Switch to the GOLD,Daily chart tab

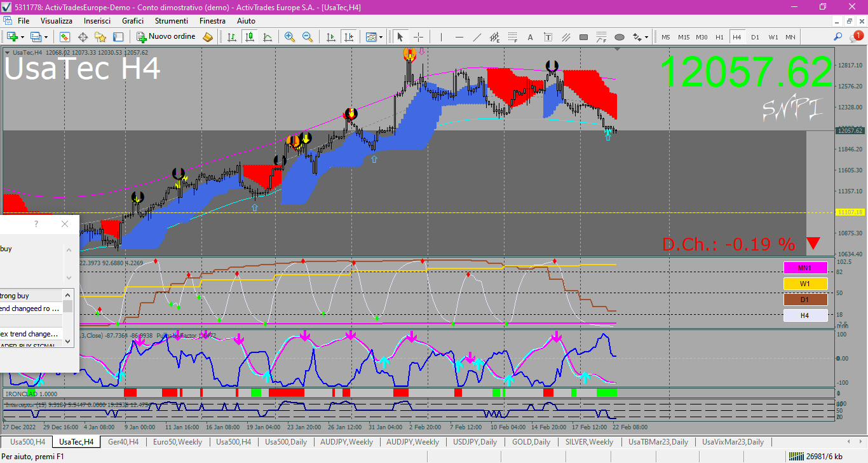coord(531,441)
